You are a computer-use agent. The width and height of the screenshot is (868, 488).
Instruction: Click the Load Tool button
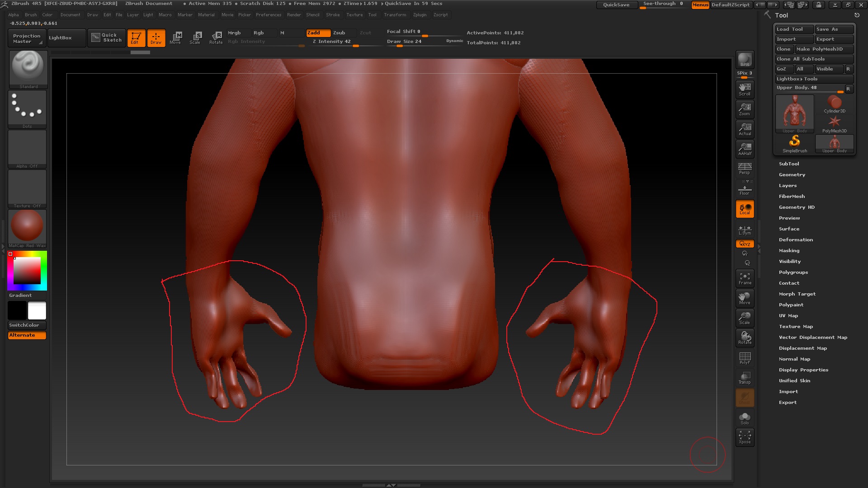794,29
